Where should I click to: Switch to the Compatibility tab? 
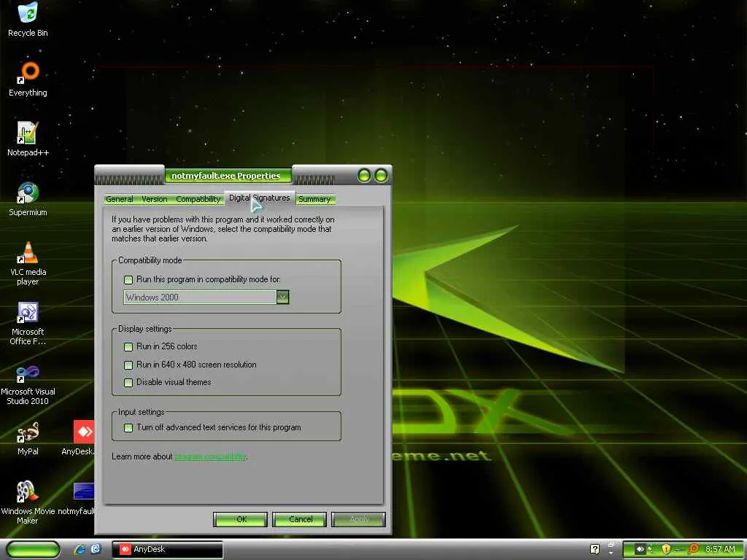click(x=198, y=200)
